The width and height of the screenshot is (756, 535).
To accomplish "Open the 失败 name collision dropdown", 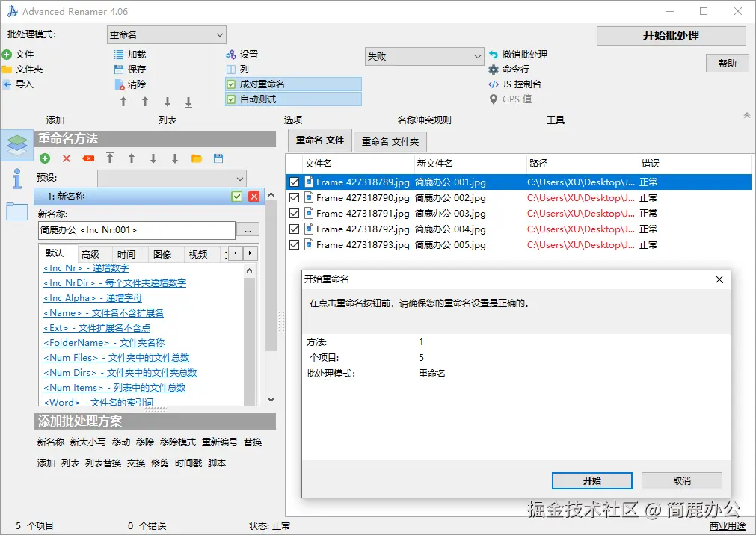I will 424,56.
